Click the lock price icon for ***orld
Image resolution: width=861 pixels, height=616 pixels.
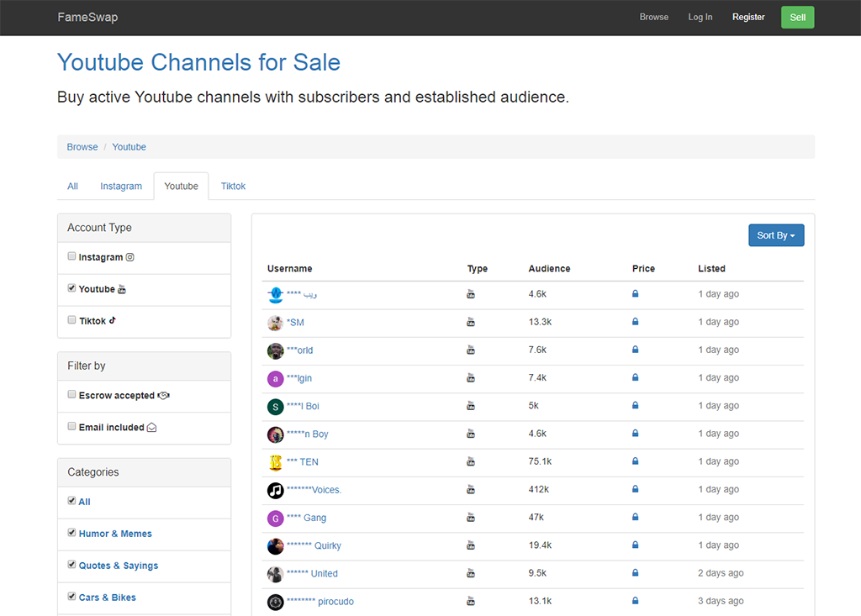(635, 350)
